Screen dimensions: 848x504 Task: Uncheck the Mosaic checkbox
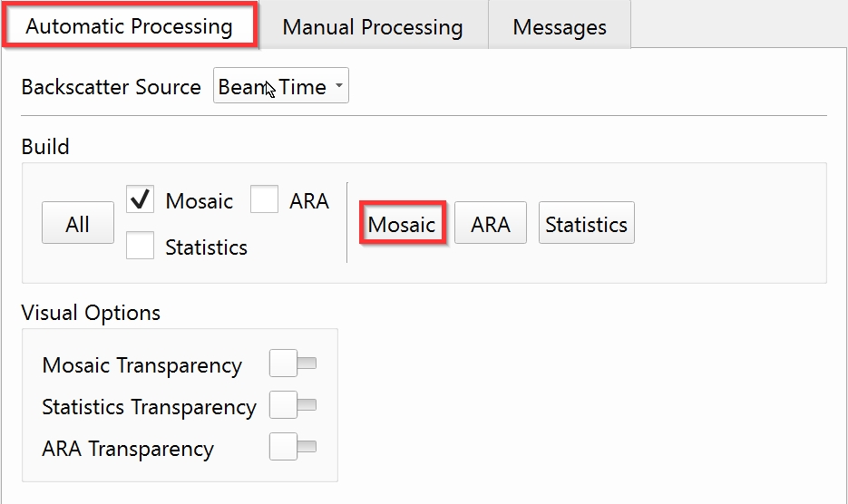click(x=140, y=199)
